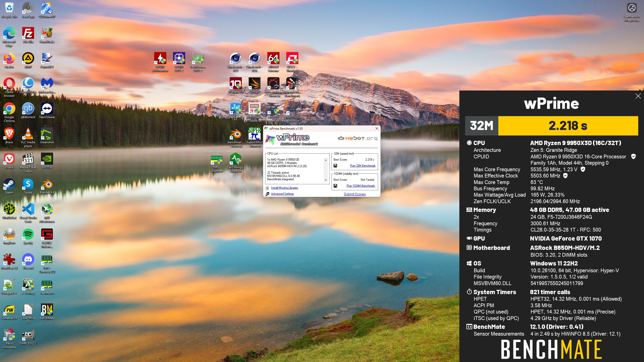
Task: Click the hwbot.org logo in wPrime
Action: [357, 138]
